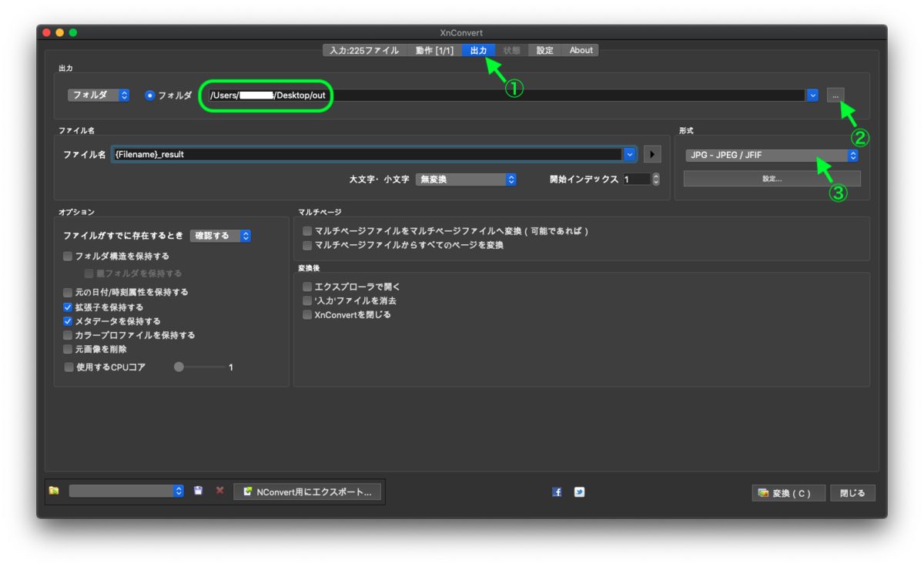Image resolution: width=924 pixels, height=567 pixels.
Task: Open the preset selection dropdown at bottom
Action: pos(126,491)
